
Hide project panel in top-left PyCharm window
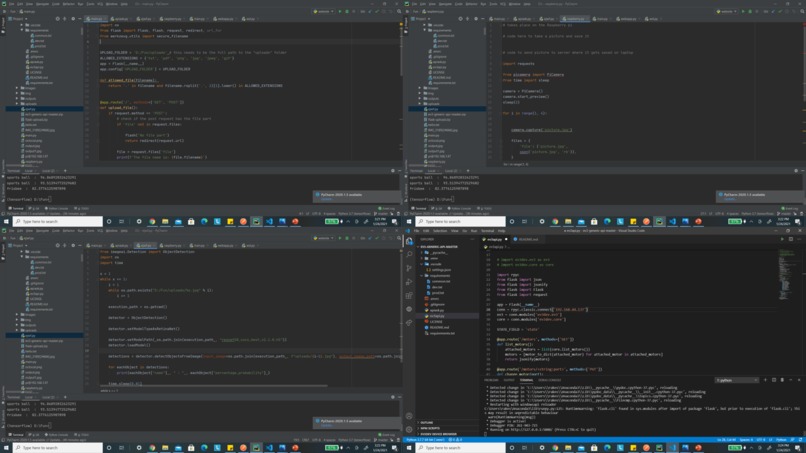tap(80, 19)
